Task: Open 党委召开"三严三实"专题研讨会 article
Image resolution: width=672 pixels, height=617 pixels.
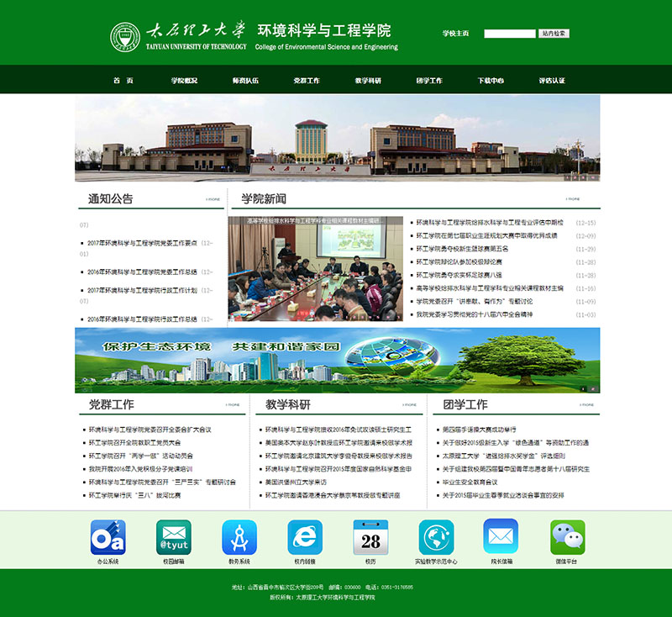Action: (x=162, y=482)
